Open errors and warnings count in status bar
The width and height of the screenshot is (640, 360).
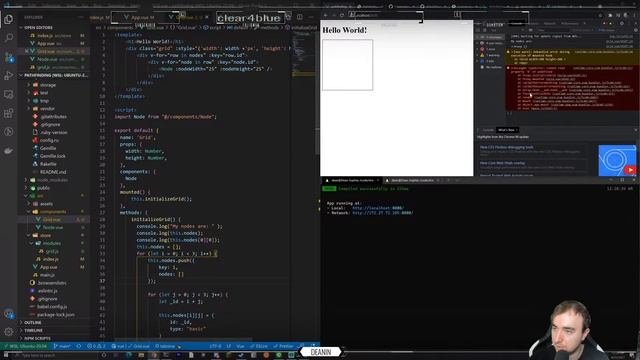[x=96, y=347]
